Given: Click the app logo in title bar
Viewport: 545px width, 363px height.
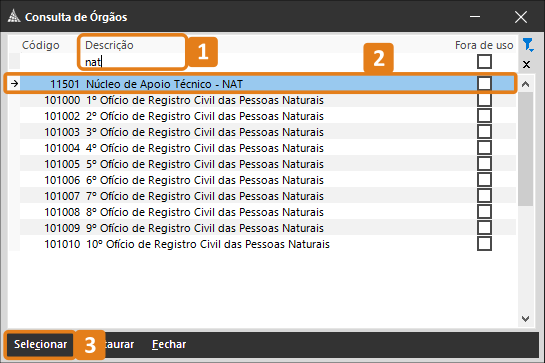Looking at the screenshot, I should (14, 16).
